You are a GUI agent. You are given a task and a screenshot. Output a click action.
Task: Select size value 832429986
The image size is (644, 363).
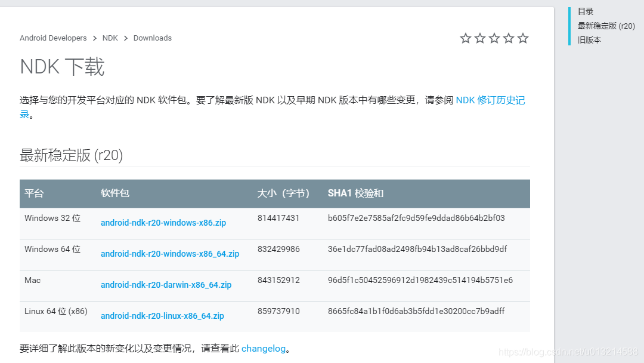click(278, 249)
